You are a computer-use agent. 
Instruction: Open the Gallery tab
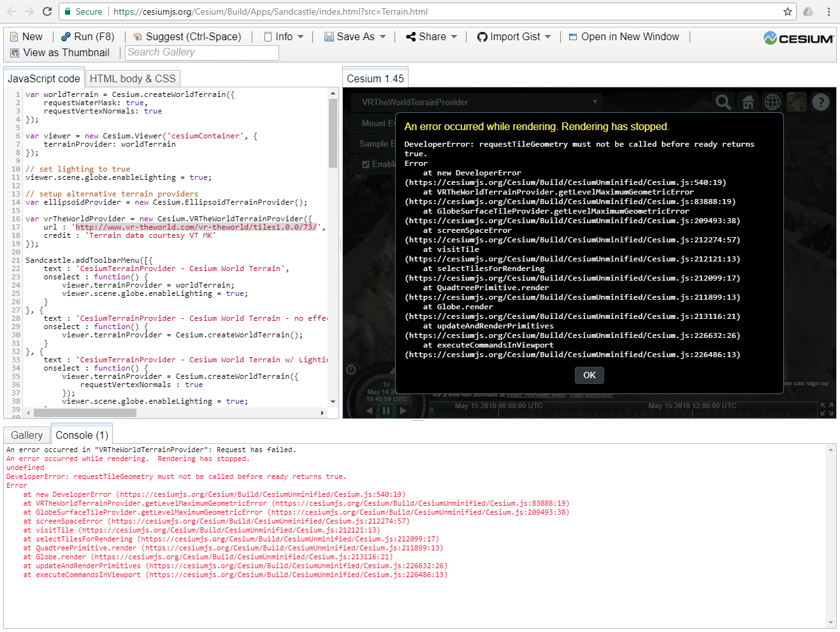click(27, 435)
